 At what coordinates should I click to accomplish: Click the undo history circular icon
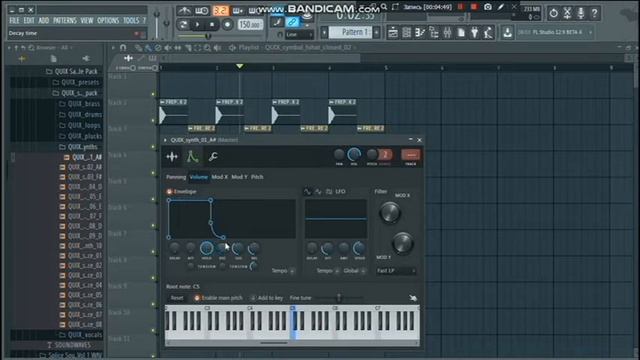(553, 13)
